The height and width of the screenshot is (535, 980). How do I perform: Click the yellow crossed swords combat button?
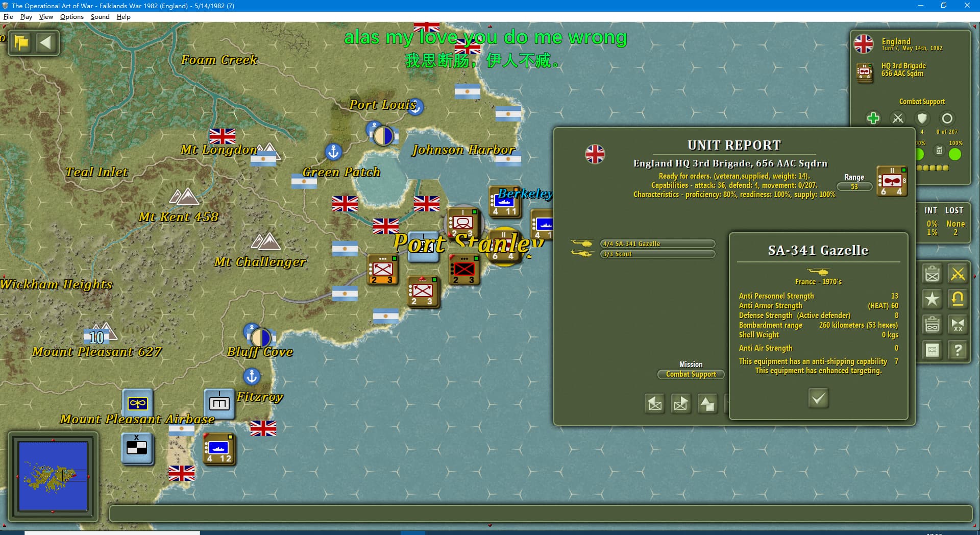point(958,274)
